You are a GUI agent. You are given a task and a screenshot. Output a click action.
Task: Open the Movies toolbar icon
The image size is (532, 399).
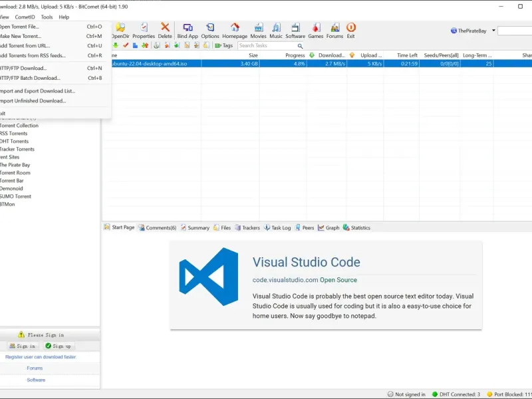tap(258, 31)
